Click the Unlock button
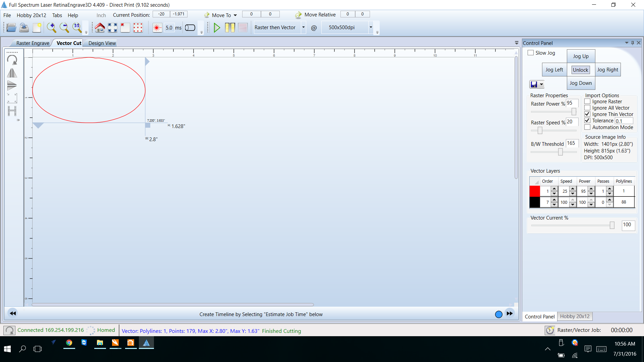 point(580,70)
